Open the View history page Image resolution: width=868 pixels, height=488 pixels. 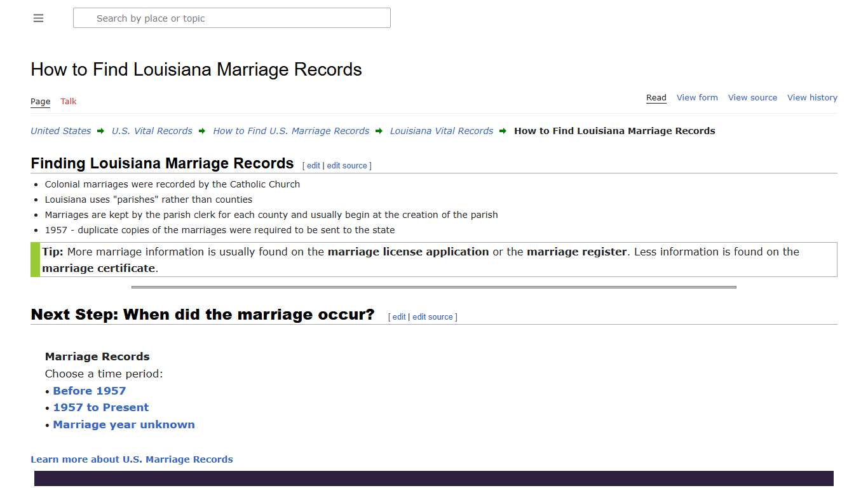pos(812,97)
